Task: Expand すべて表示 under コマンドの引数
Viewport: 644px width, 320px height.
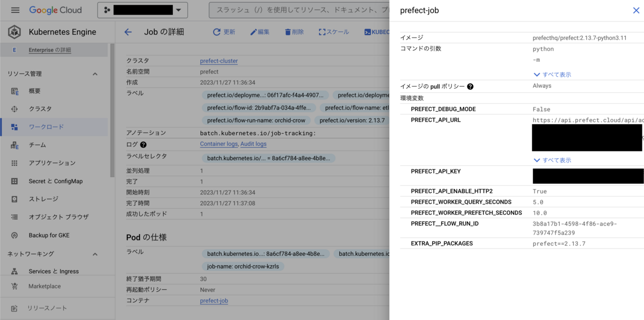Action: tap(552, 75)
